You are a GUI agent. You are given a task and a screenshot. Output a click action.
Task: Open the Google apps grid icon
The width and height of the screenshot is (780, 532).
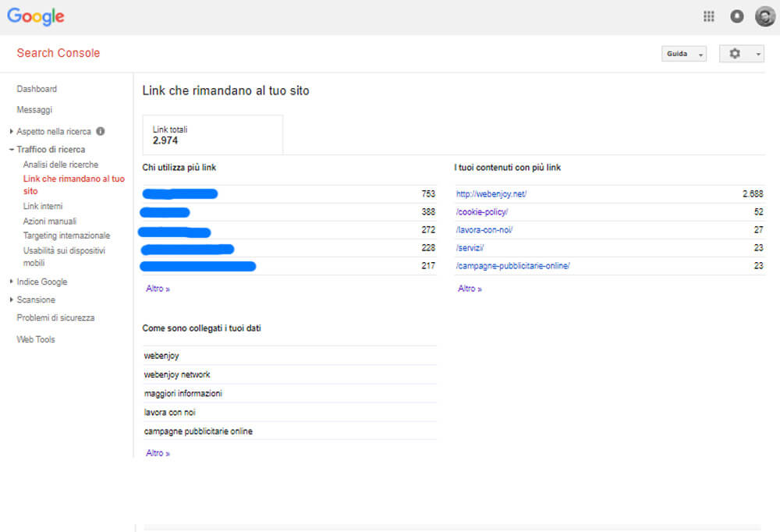tap(708, 16)
